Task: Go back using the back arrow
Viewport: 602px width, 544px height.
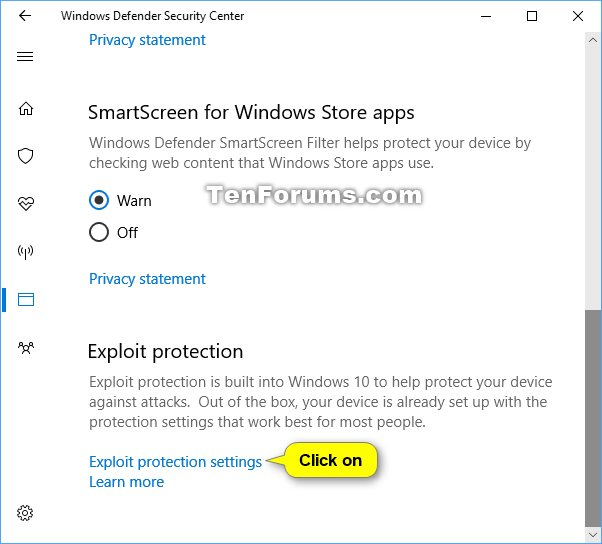Action: [25, 16]
